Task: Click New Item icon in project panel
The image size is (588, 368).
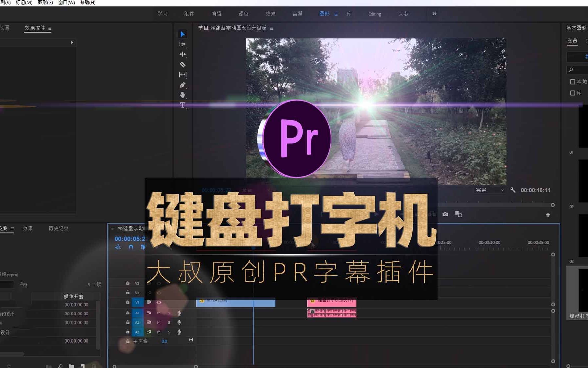Action: 82,366
